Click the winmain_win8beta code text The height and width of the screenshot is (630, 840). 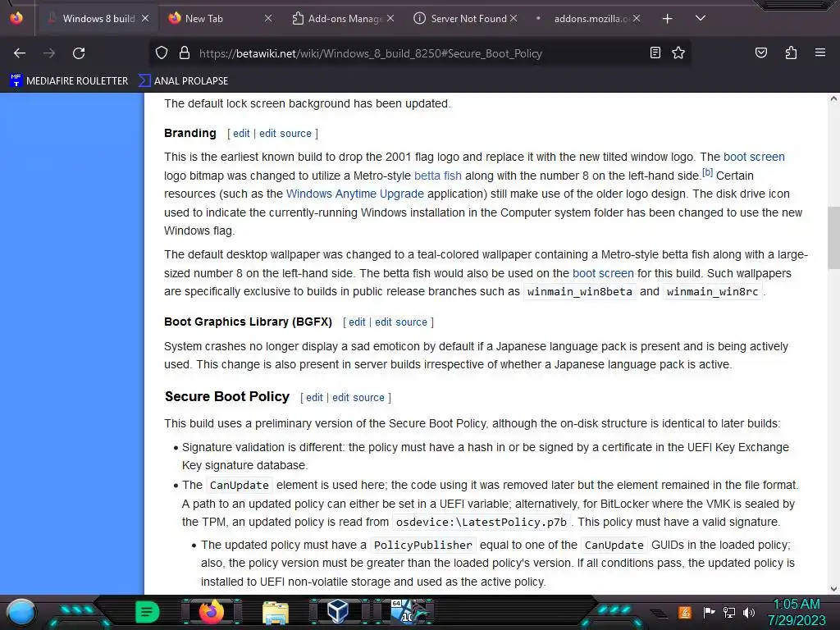pyautogui.click(x=580, y=291)
